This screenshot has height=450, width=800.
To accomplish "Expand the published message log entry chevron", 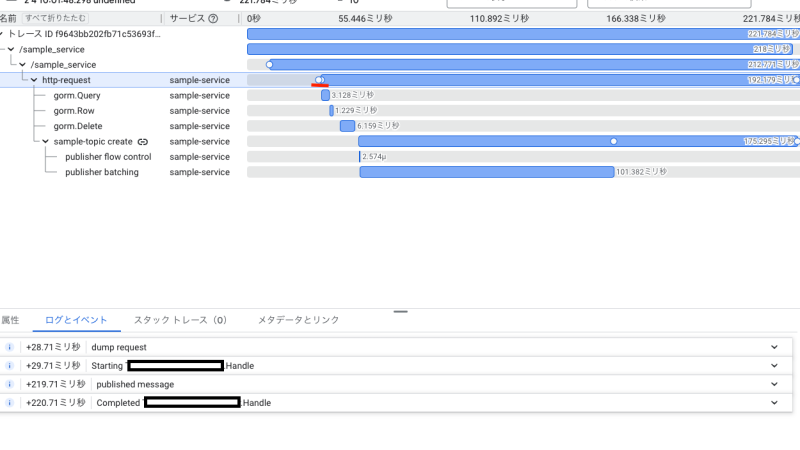I will pyautogui.click(x=774, y=384).
